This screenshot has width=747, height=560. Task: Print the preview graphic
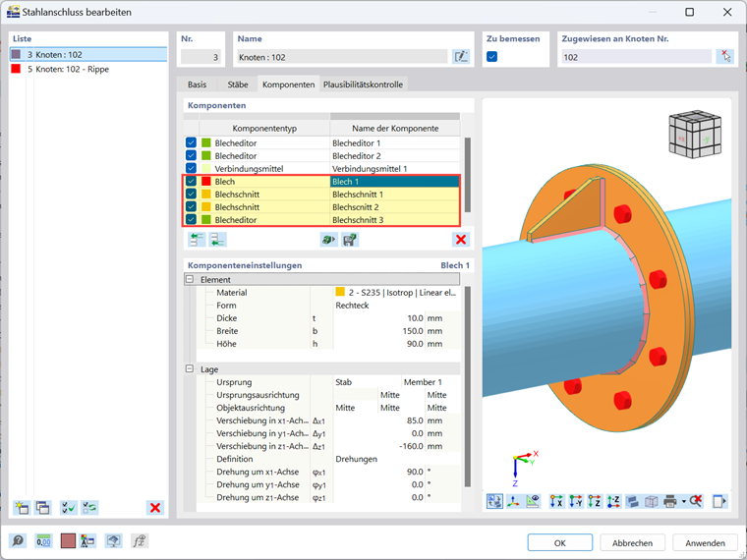click(x=669, y=501)
